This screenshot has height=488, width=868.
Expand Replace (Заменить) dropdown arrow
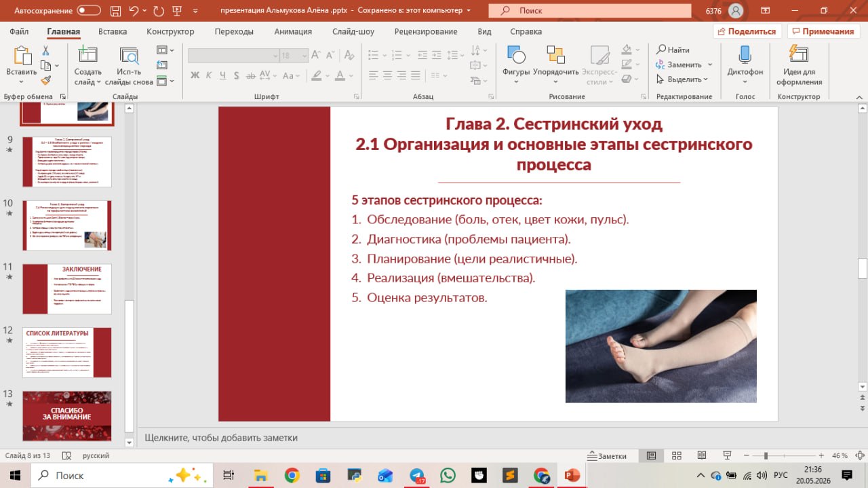click(x=710, y=64)
